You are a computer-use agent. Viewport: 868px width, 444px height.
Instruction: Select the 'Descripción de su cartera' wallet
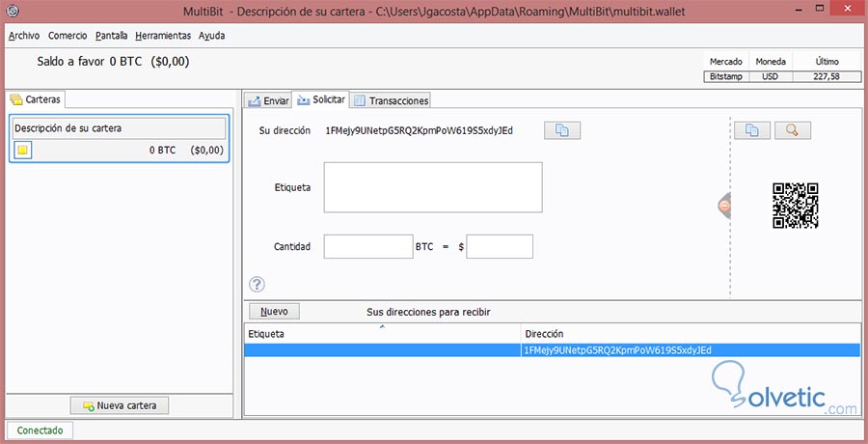(119, 139)
